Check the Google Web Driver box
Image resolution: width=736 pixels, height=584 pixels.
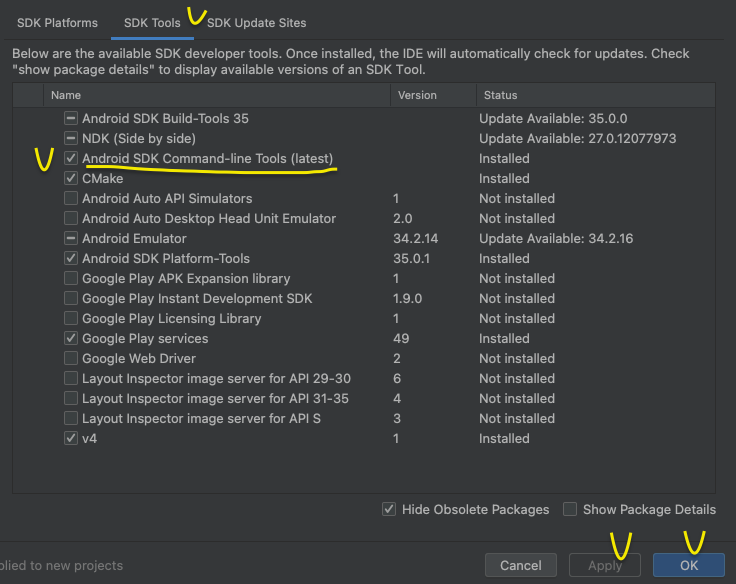click(x=71, y=358)
